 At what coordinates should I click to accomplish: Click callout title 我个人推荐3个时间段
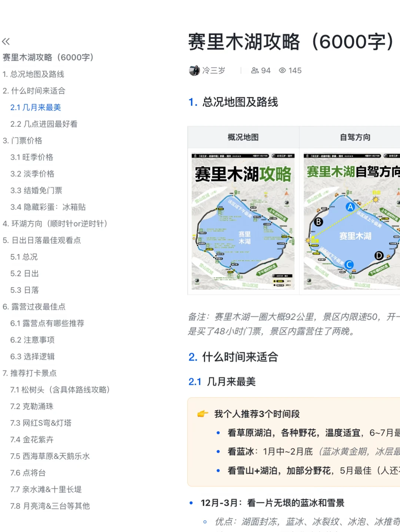click(x=257, y=414)
